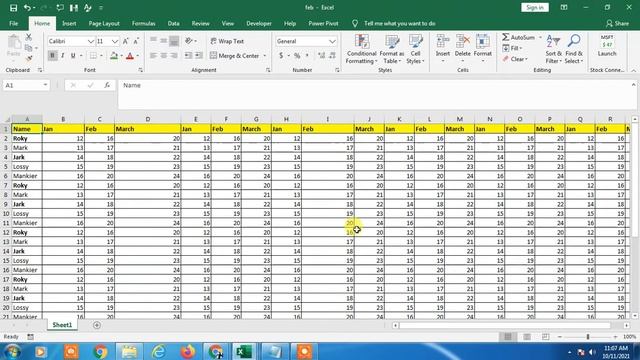Launch the MSFT Stock Connector
Image resolution: width=640 pixels, height=360 pixels.
point(607,46)
